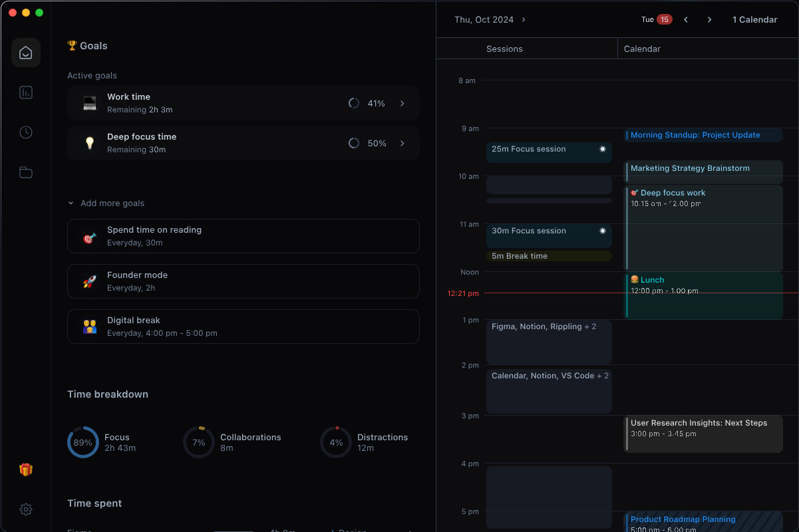Click the Time breakdown heading

click(108, 394)
